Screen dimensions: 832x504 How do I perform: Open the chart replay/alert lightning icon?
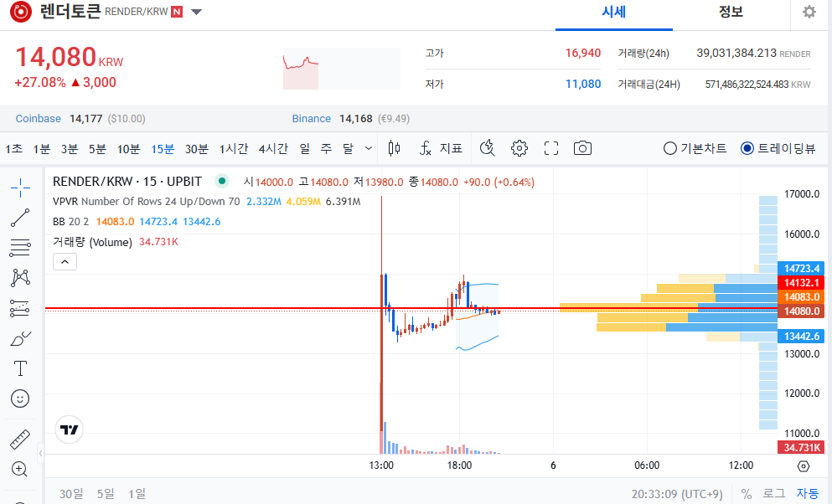click(x=487, y=148)
